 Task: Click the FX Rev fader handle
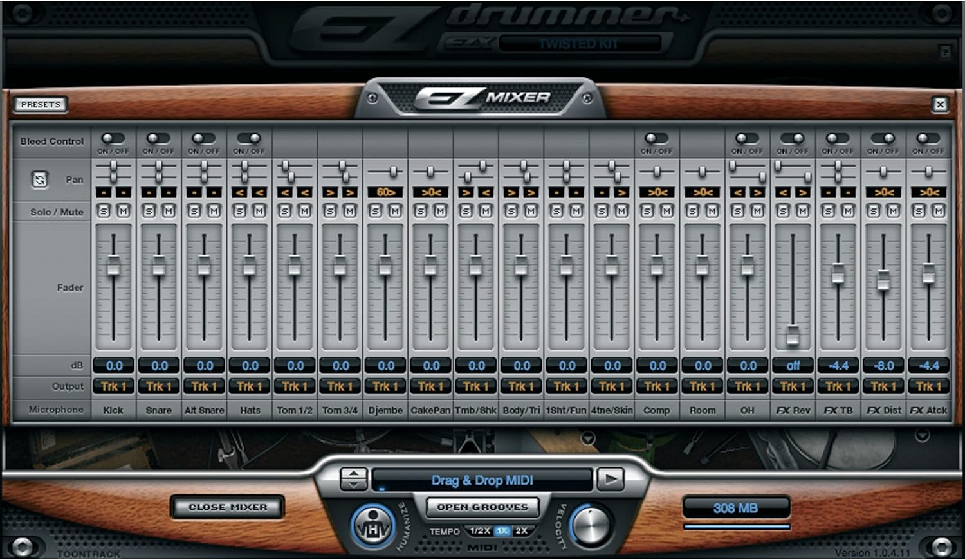(793, 334)
